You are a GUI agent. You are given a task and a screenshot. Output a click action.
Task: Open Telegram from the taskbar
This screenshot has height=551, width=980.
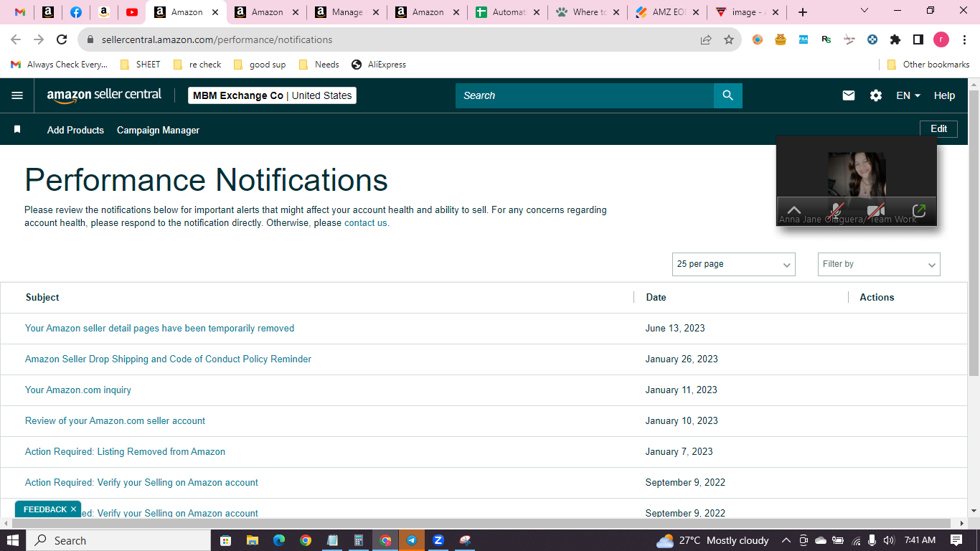(412, 540)
